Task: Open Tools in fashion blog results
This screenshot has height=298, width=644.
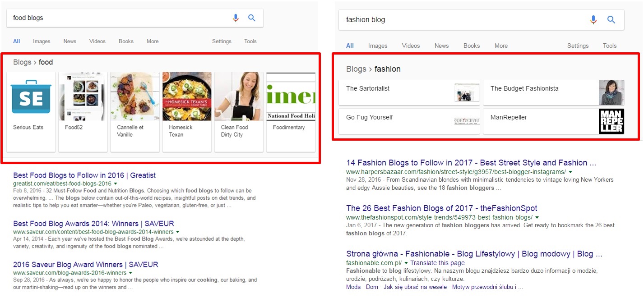Action: coord(610,46)
